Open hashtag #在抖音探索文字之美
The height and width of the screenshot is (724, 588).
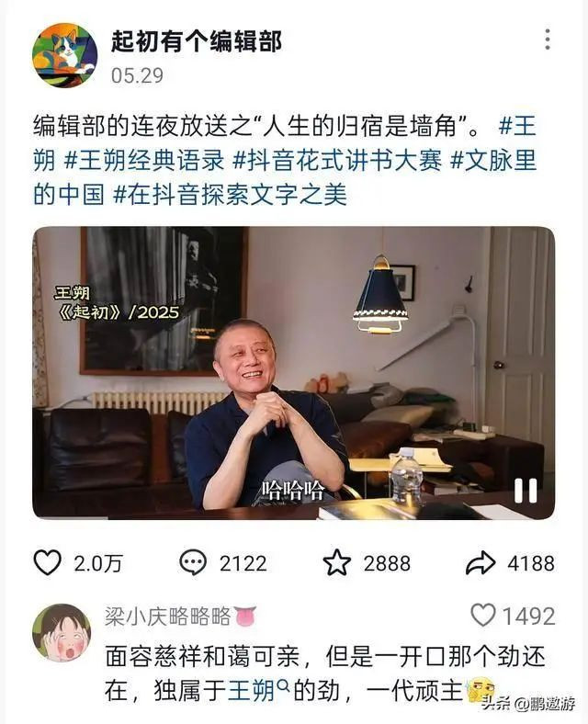230,195
